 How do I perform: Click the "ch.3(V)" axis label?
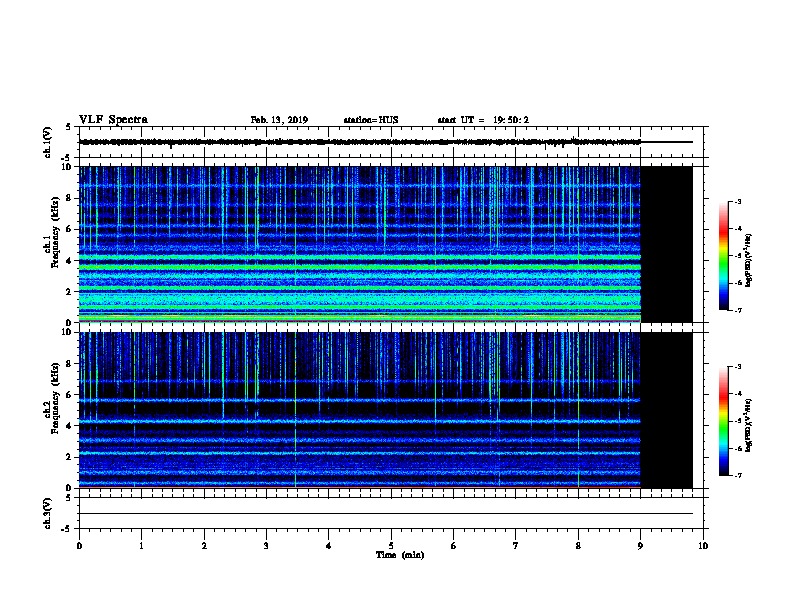48,513
